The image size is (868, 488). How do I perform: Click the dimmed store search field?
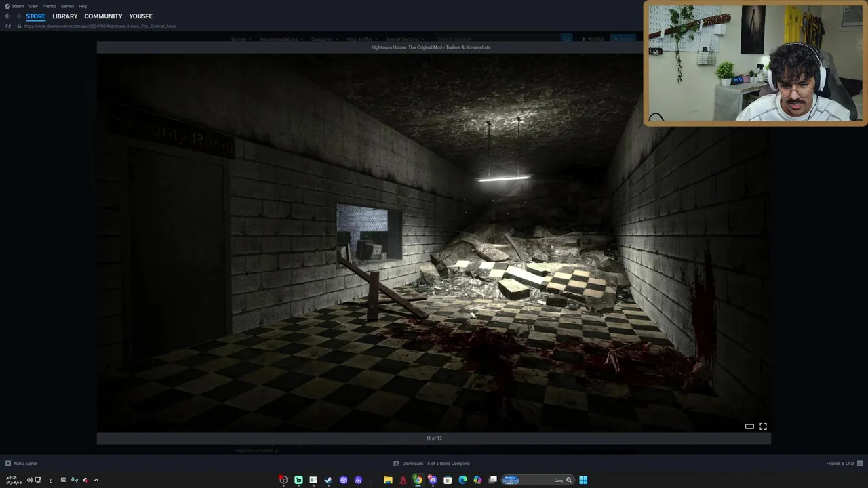coord(498,39)
